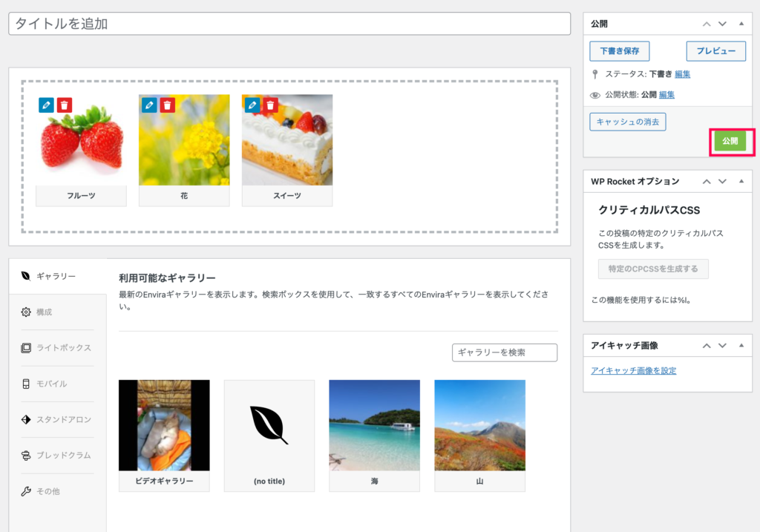Move 公開 panel down with chevron

click(722, 24)
